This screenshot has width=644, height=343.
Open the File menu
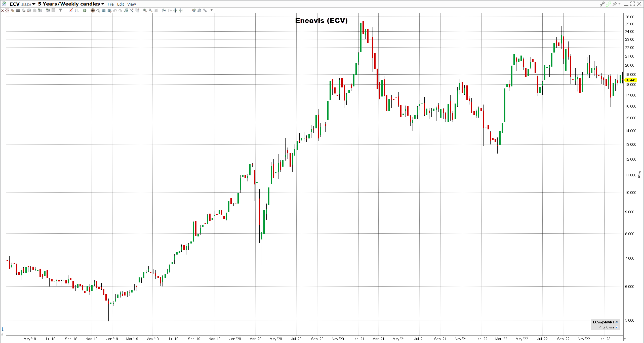111,4
